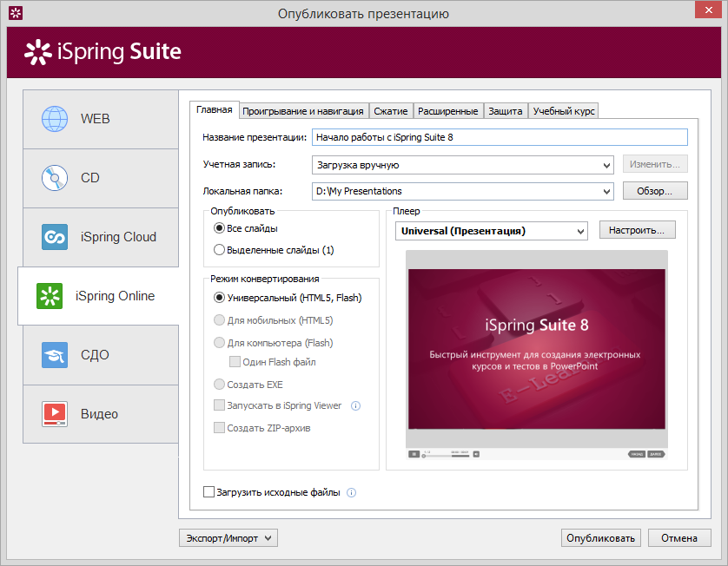
Task: Open the Сжатие tab
Action: point(391,111)
